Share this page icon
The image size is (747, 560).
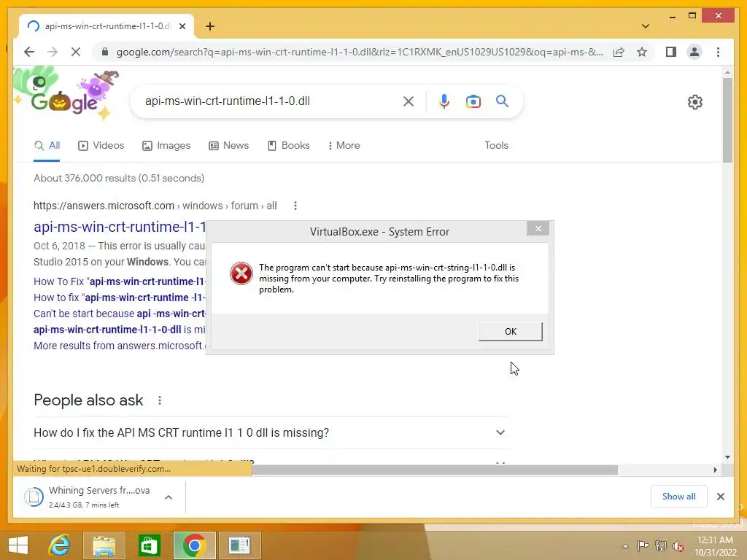[x=619, y=52]
